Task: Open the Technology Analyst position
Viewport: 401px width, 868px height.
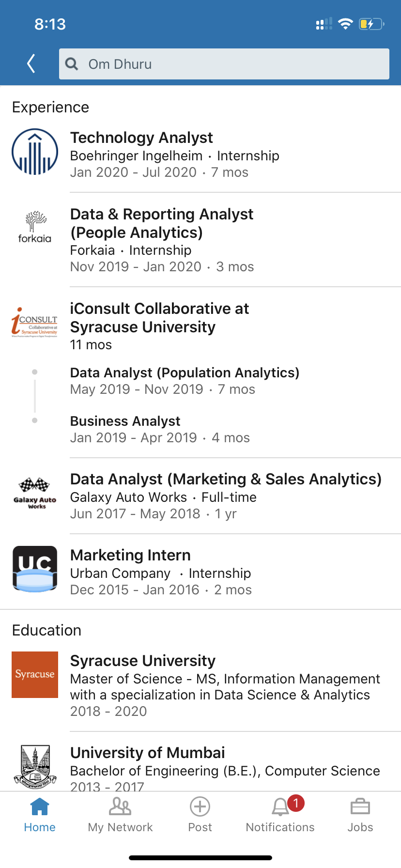Action: [141, 138]
